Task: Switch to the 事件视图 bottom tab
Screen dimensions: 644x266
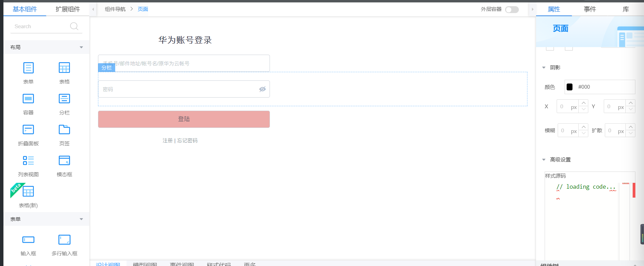Action: (182, 264)
